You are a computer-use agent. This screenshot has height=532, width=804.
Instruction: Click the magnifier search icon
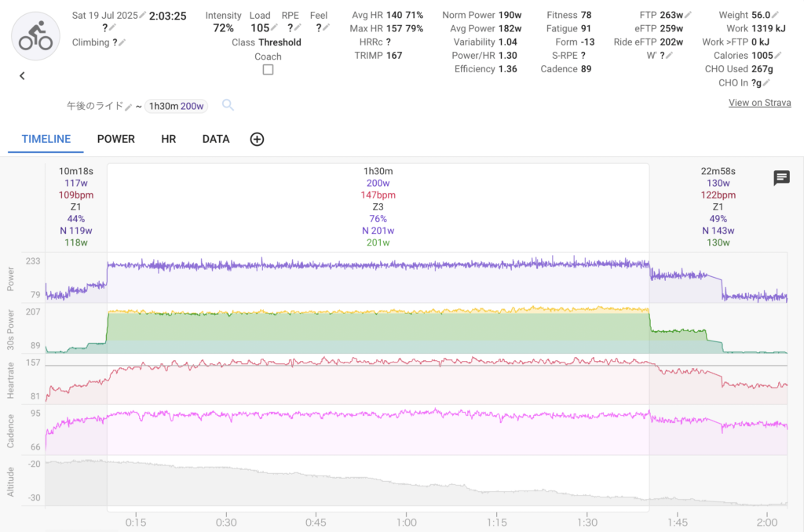click(x=228, y=105)
